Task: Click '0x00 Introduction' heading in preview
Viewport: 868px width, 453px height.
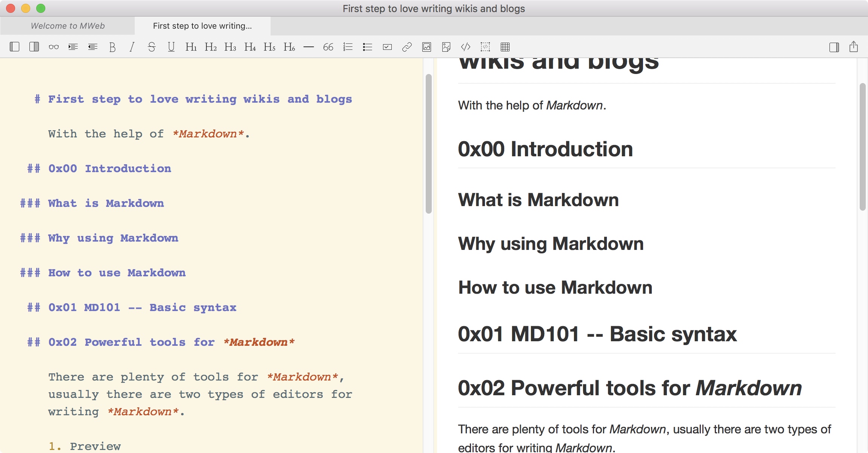Action: coord(545,149)
